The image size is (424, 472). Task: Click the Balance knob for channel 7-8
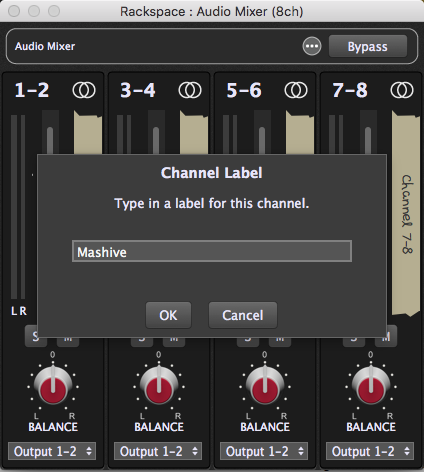pos(371,386)
